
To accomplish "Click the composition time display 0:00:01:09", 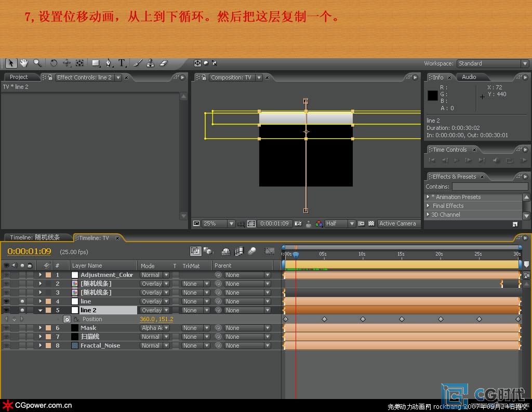I will coord(274,223).
